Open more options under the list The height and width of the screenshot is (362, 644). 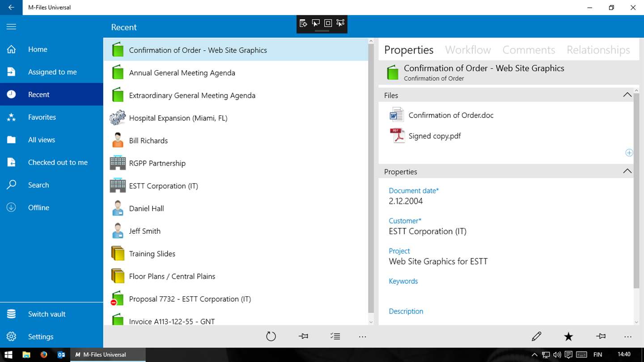click(x=363, y=337)
